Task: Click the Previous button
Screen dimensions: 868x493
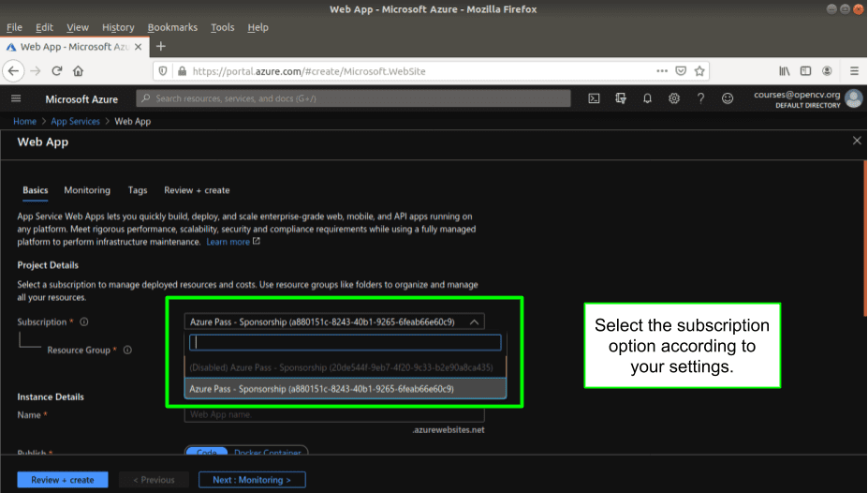Action: (x=154, y=480)
